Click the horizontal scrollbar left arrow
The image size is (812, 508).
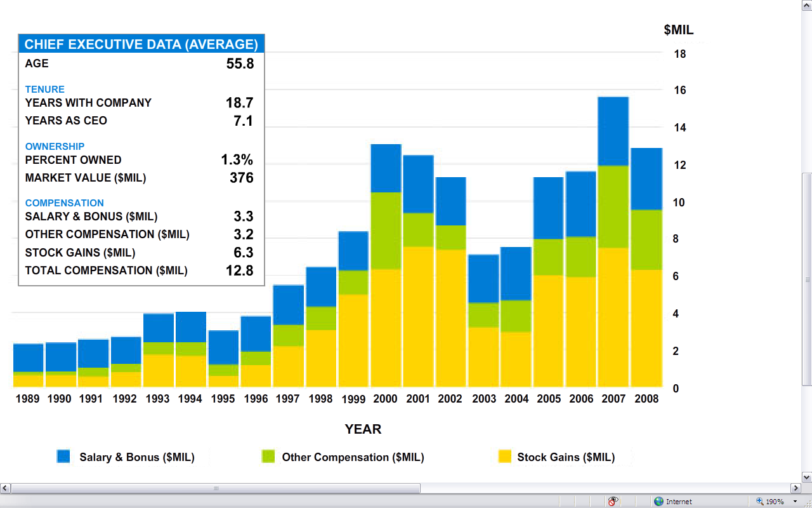click(x=5, y=488)
